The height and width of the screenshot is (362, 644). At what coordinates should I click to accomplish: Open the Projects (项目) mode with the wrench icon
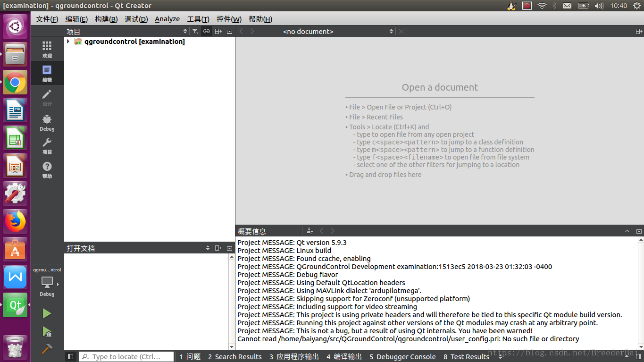47,146
